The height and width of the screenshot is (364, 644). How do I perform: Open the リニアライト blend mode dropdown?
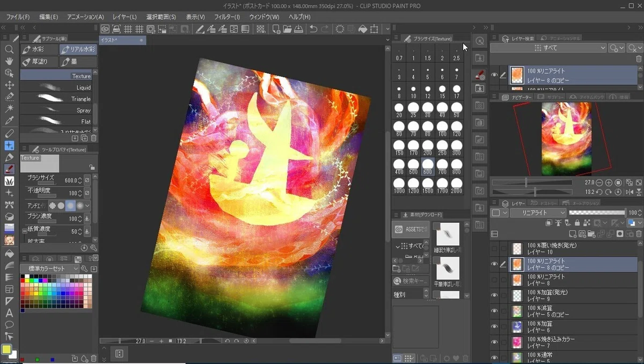538,213
